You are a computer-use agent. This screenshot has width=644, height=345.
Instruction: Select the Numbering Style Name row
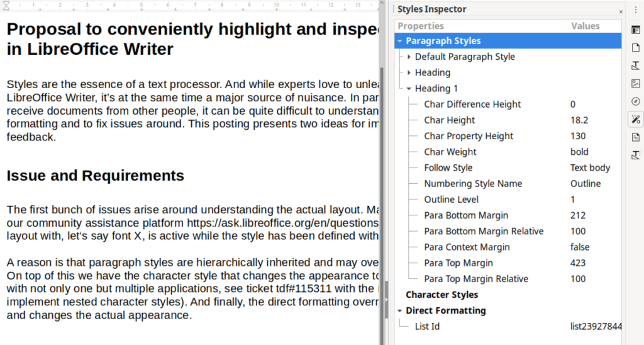pos(508,184)
